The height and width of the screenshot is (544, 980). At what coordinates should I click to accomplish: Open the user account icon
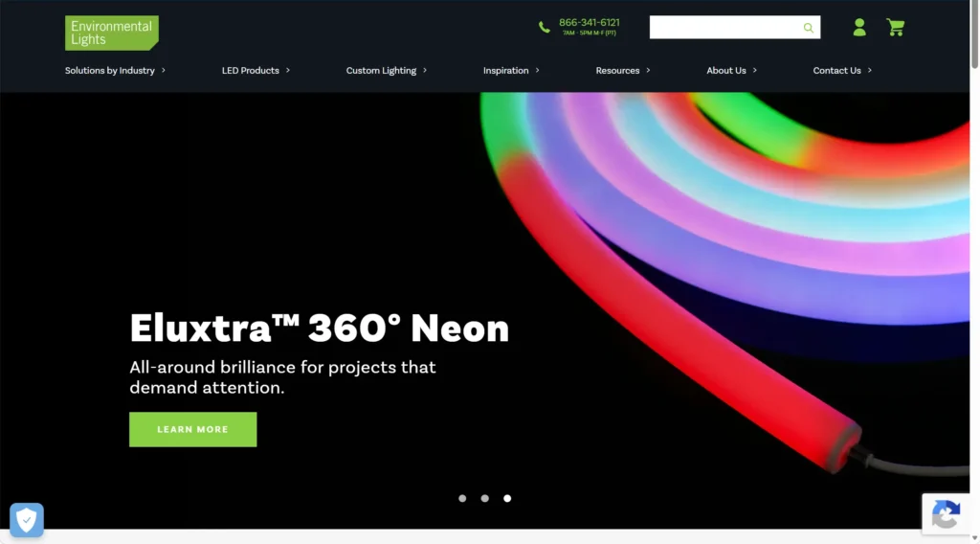tap(859, 27)
